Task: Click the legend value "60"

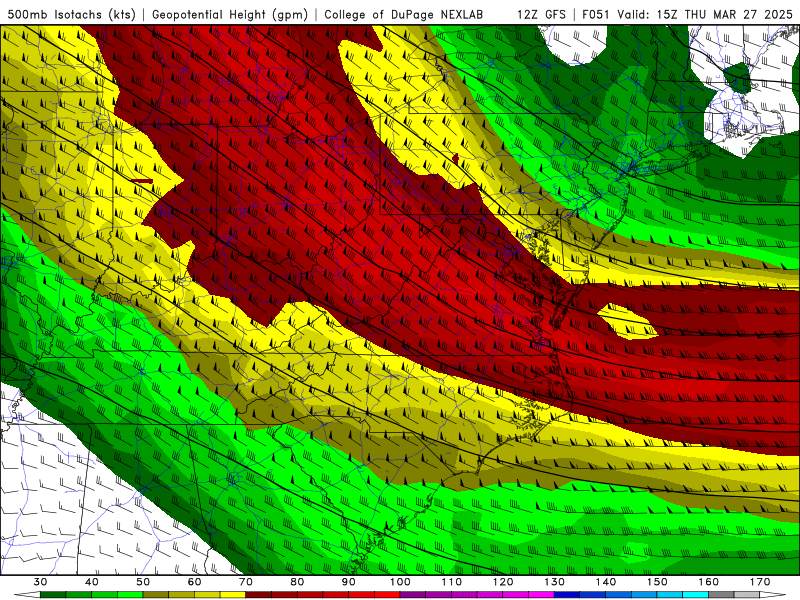Action: 194,582
